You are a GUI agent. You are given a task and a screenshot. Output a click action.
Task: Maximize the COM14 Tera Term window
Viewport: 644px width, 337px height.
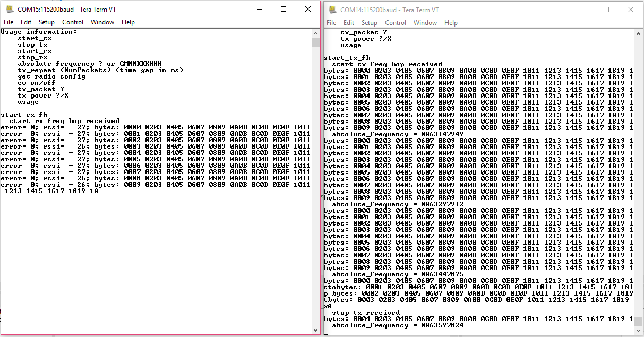click(606, 10)
